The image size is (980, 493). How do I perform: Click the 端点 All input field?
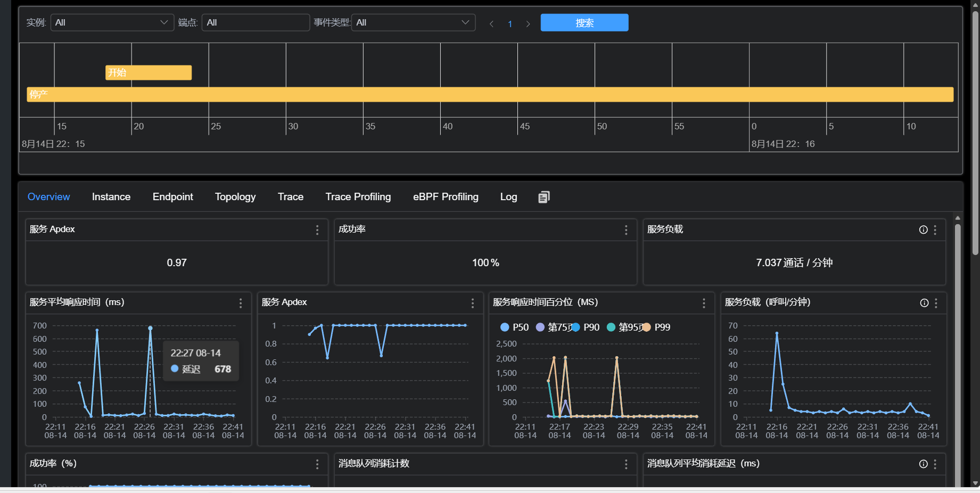(256, 22)
